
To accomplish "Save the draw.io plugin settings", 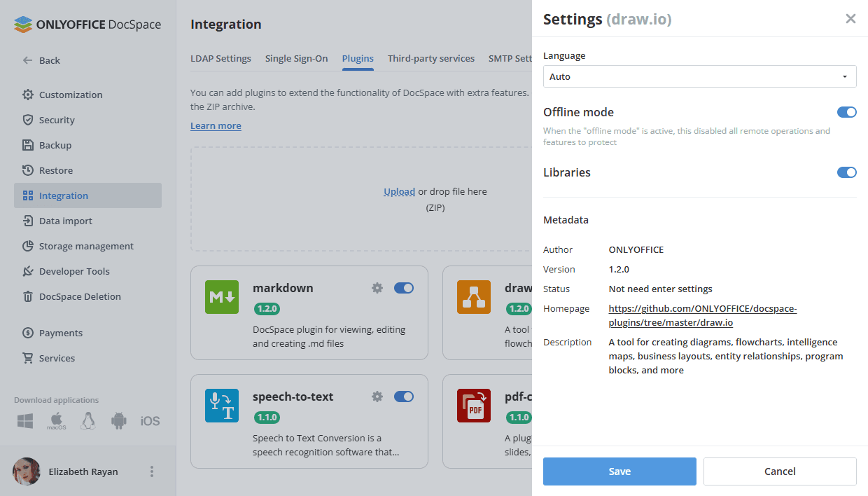I will pos(619,471).
